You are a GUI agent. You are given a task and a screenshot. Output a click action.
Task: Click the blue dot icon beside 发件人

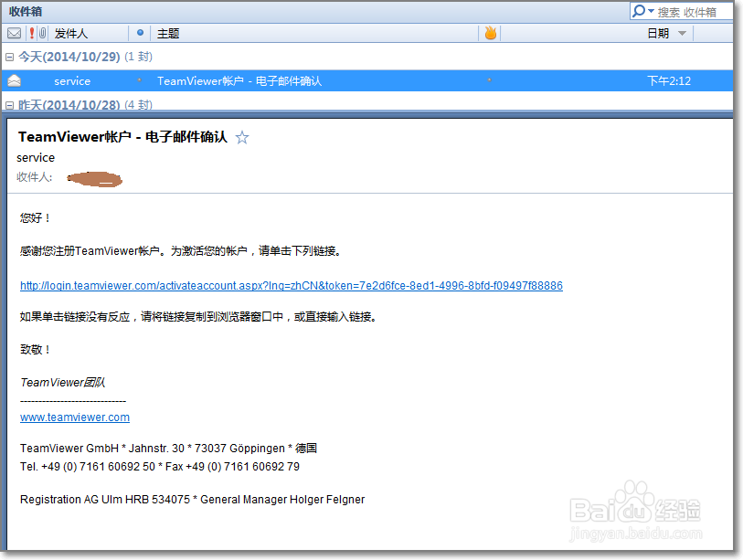coord(141,33)
